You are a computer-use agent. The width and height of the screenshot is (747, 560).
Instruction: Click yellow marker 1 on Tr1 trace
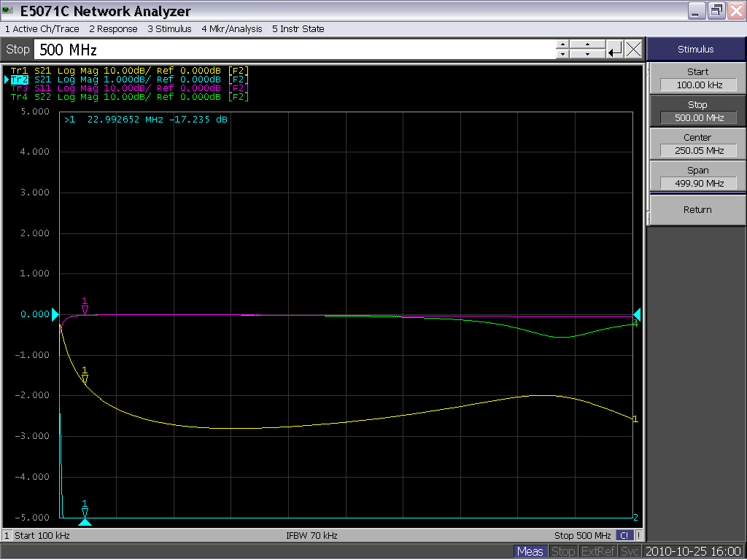(85, 376)
